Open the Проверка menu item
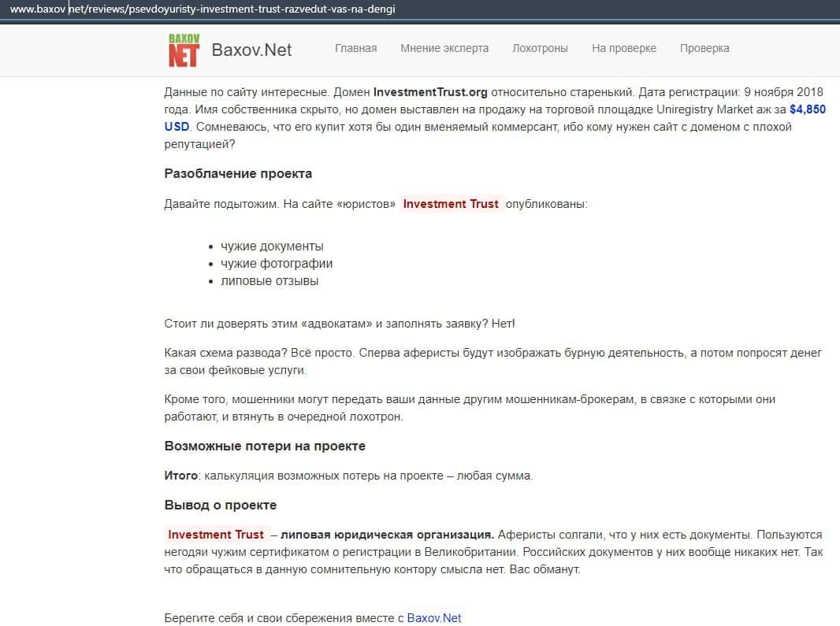The image size is (840, 626). coord(704,48)
